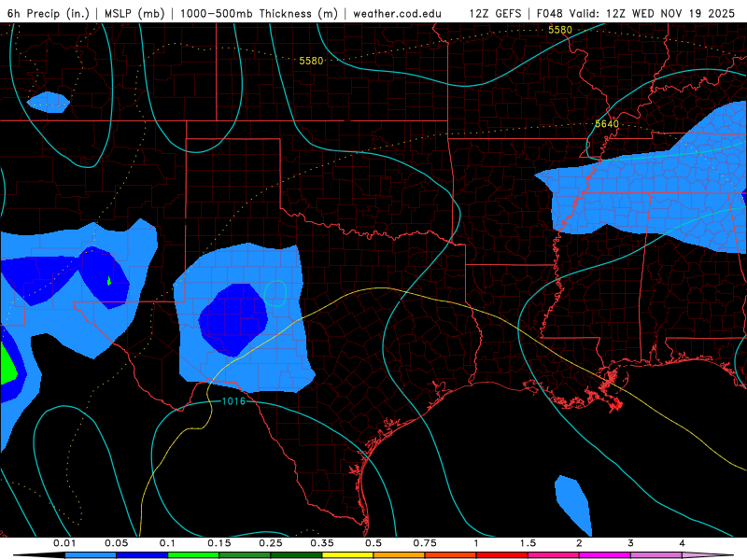Pick the orange 0.5–0.75 legend swatch

pos(400,555)
